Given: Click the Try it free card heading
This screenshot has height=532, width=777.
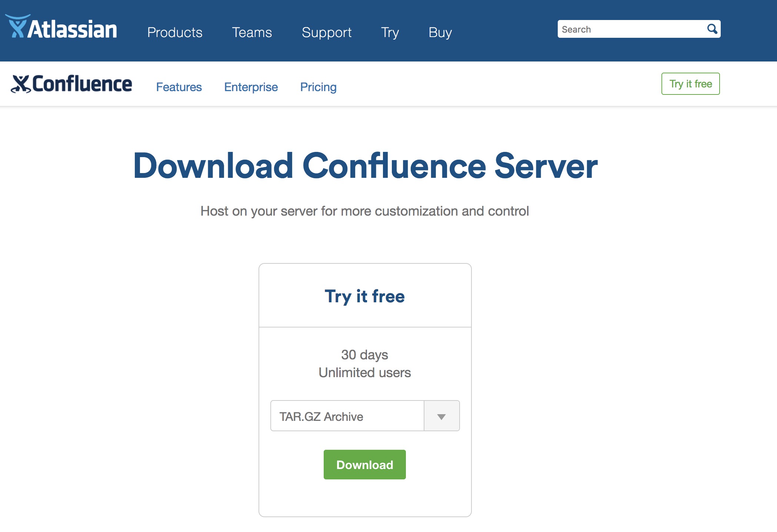Looking at the screenshot, I should tap(364, 296).
